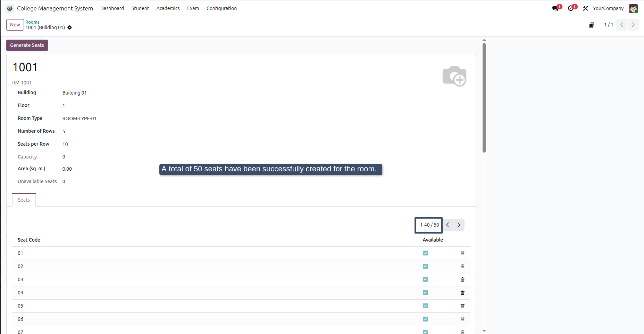Screen dimensions: 644x334
Task: Click the seats pager range 1-40 / 50
Action: [x=429, y=225]
